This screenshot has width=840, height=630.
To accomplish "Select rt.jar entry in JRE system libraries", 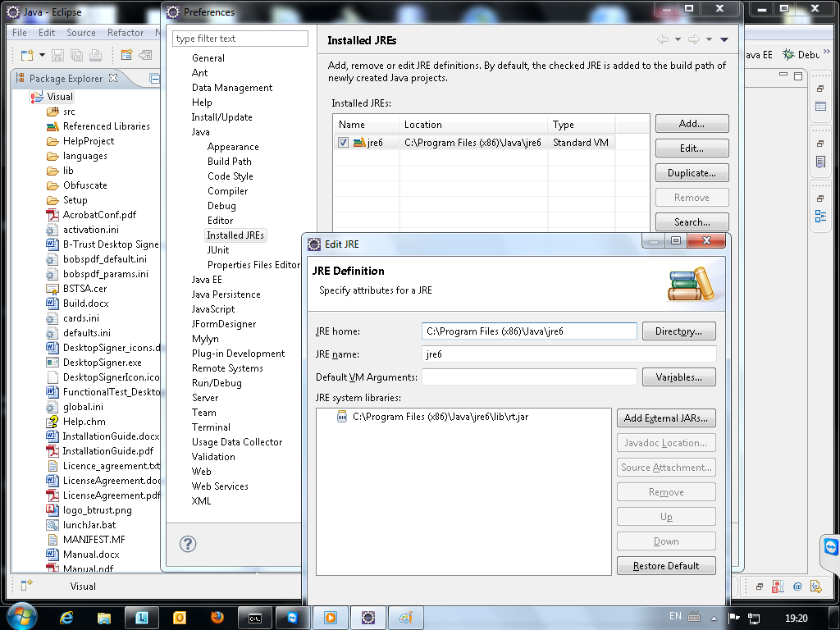I will pyautogui.click(x=432, y=417).
